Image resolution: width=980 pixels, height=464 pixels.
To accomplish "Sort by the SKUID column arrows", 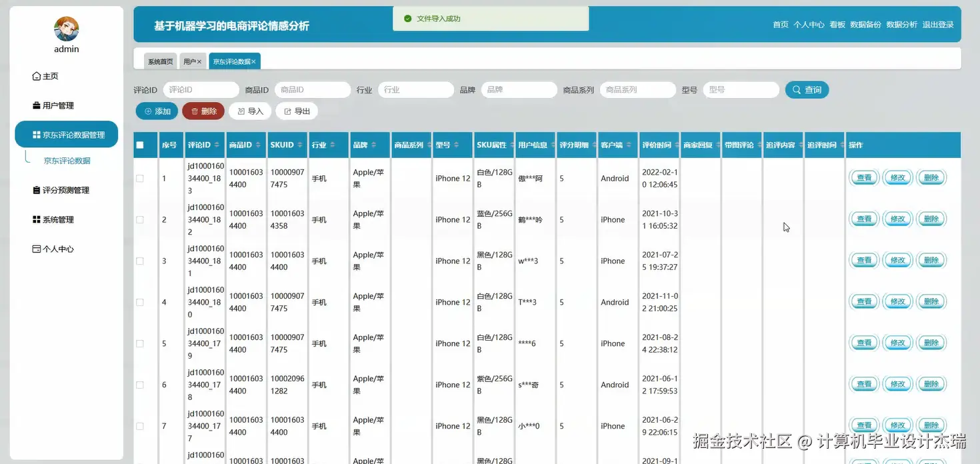I will [x=301, y=145].
